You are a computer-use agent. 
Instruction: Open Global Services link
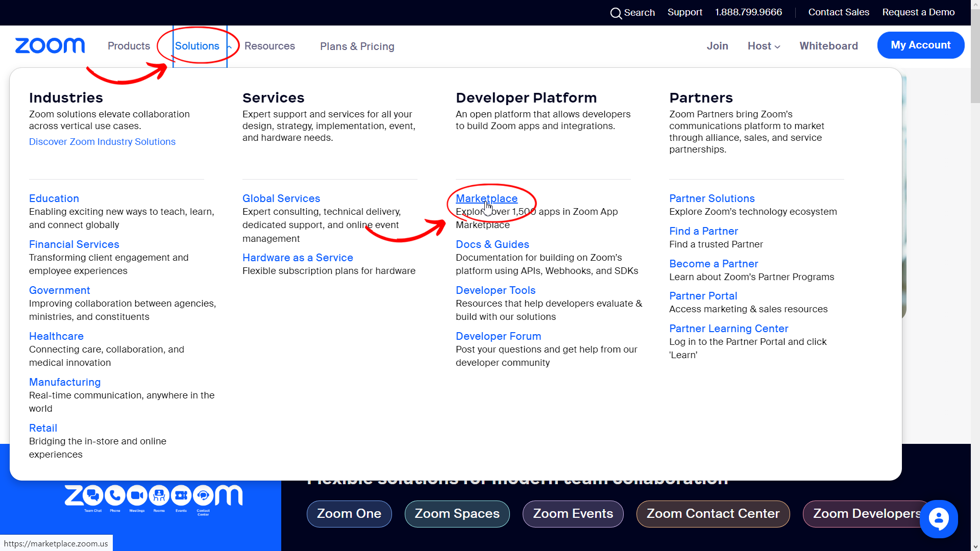[x=281, y=198]
